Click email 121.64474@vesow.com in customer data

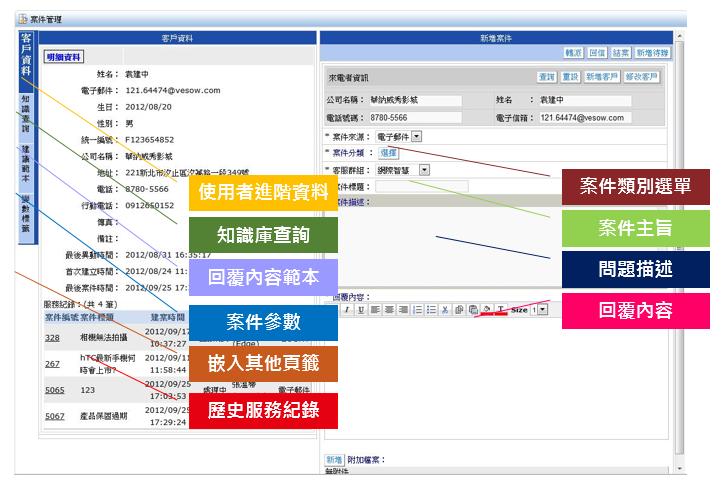tap(173, 91)
